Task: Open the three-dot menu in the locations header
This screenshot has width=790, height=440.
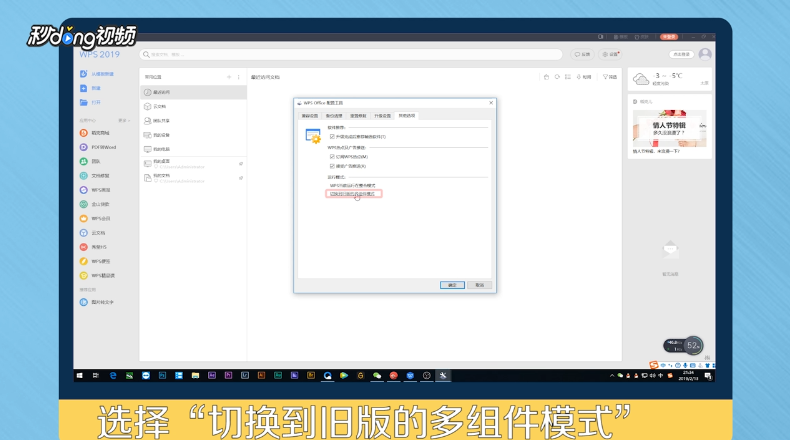Action: [x=238, y=77]
